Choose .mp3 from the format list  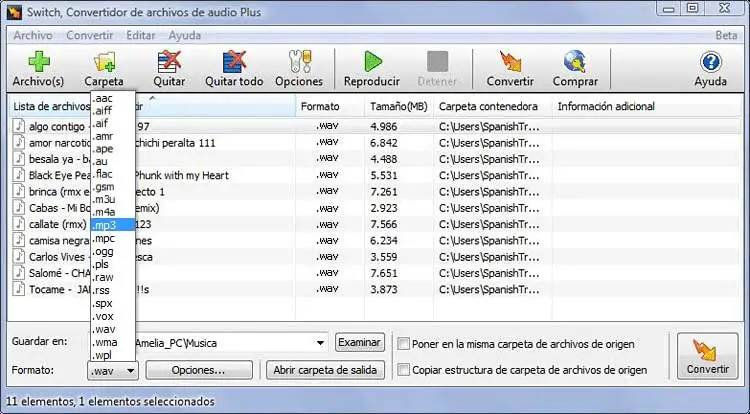tap(113, 225)
